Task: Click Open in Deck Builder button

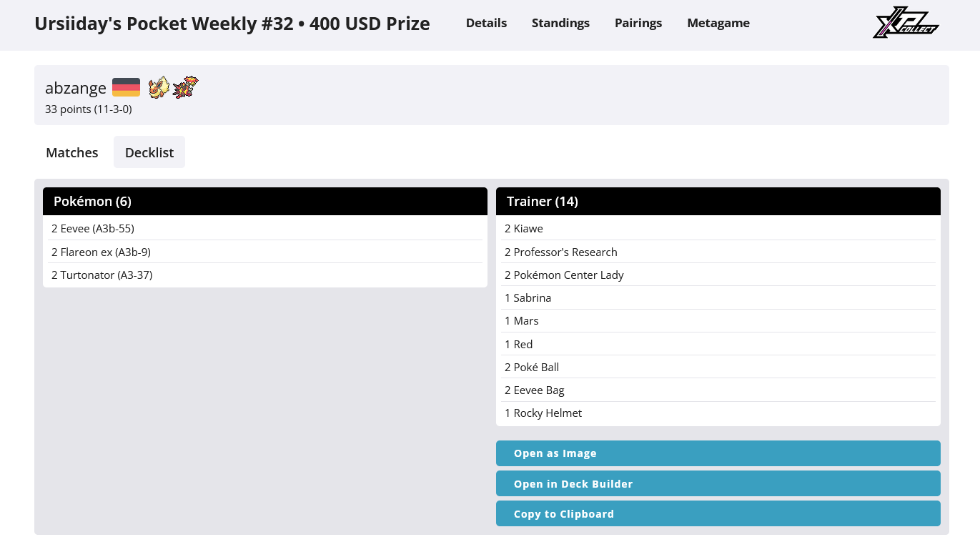Action: (718, 483)
